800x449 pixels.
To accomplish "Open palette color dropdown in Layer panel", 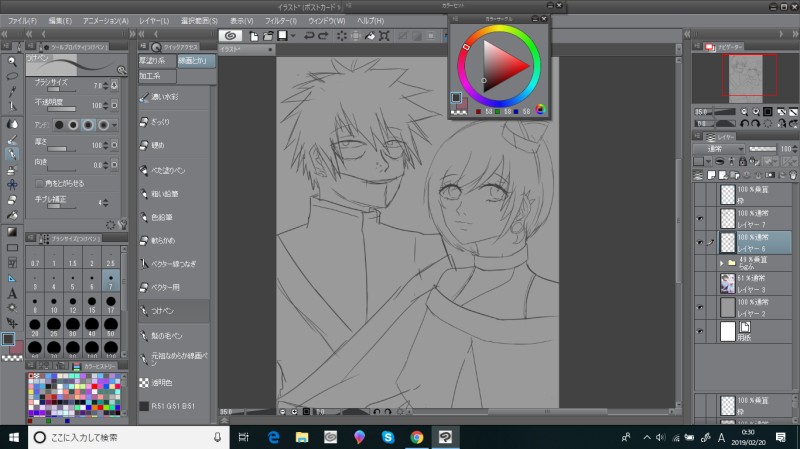I will tap(708, 161).
